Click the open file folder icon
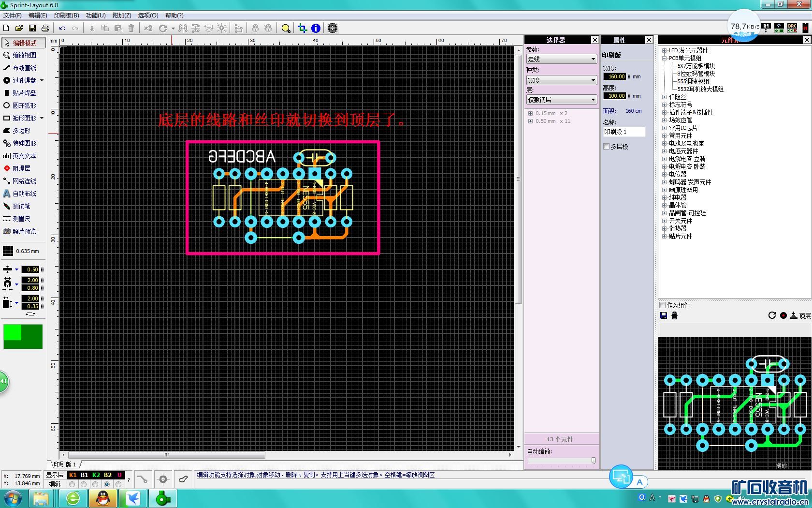812x508 pixels. click(19, 29)
